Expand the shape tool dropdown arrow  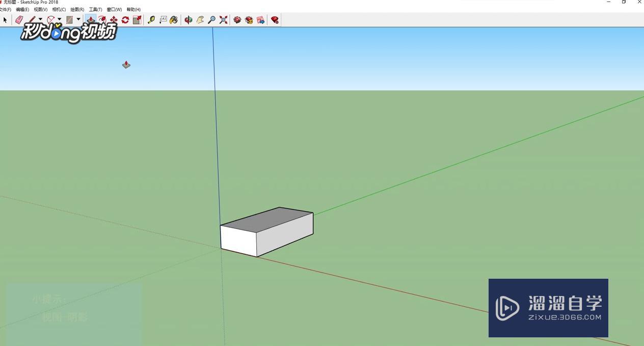click(x=78, y=19)
